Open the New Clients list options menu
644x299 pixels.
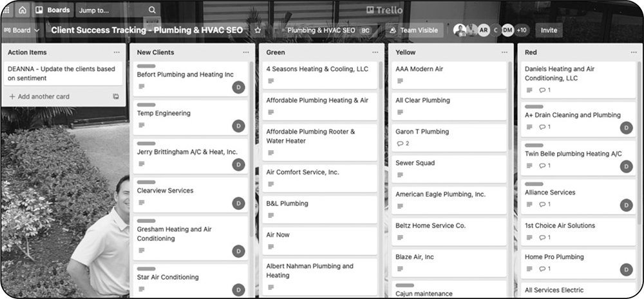[245, 52]
